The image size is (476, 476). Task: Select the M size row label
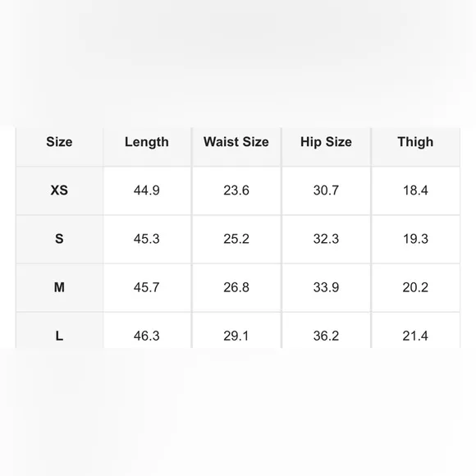tap(59, 287)
